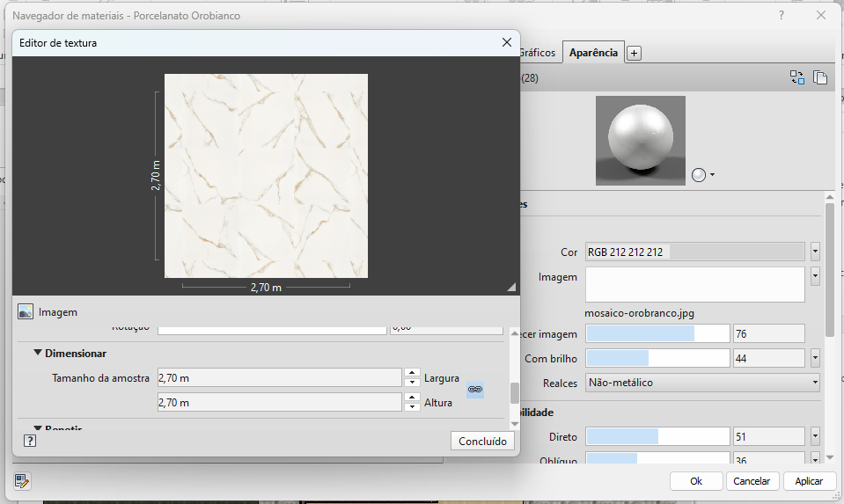Click the preview resize corner handle
Screen dimensions: 844x504
(x=510, y=288)
